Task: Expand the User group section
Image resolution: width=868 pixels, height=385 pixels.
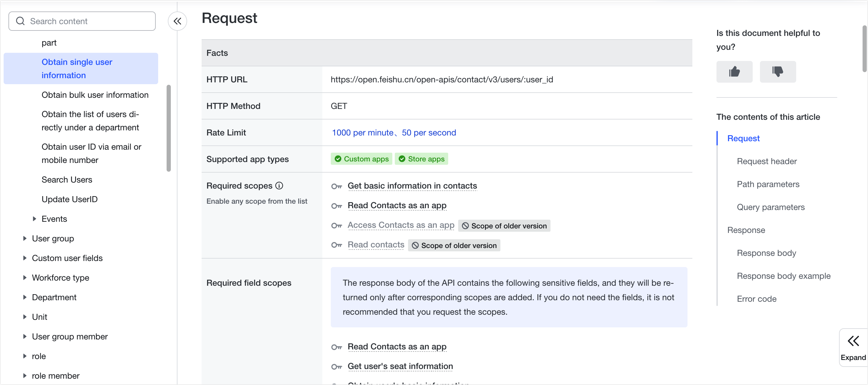Action: coord(25,238)
